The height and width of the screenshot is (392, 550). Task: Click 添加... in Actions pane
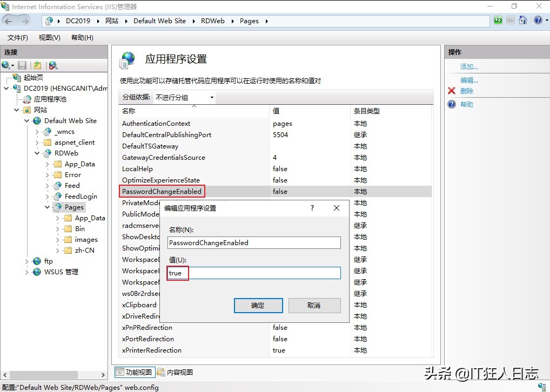coord(469,66)
